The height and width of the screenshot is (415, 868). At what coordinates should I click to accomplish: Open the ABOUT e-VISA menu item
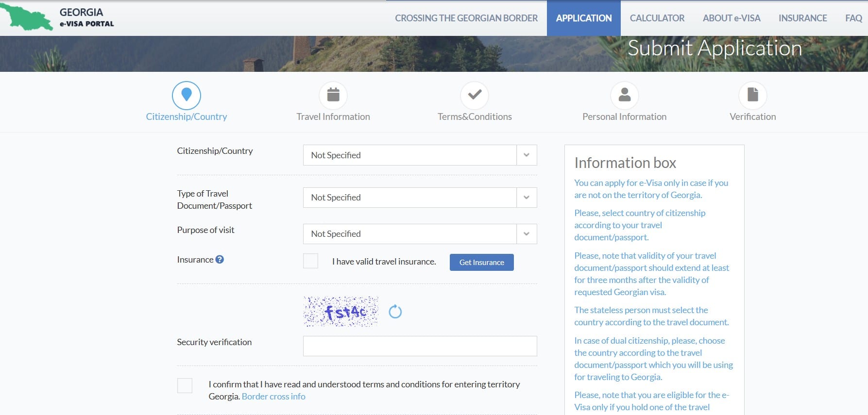pyautogui.click(x=732, y=18)
